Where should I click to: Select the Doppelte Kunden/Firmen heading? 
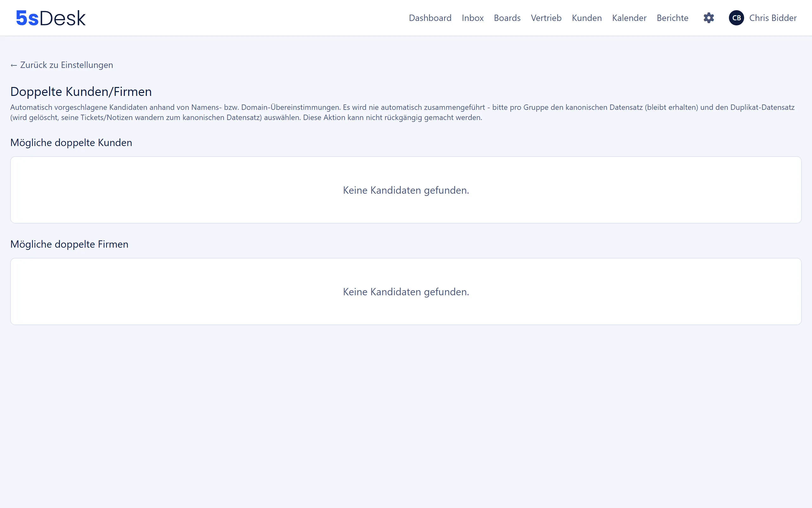[x=81, y=91]
